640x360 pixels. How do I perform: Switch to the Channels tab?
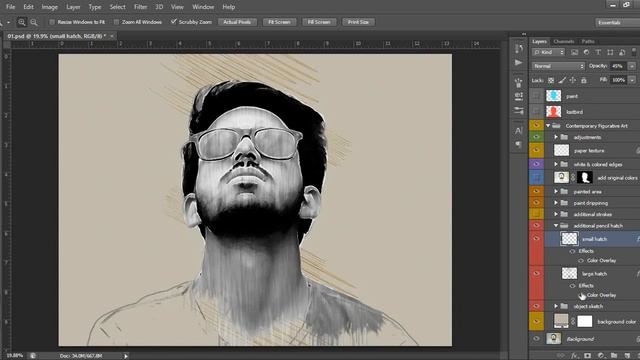[564, 42]
